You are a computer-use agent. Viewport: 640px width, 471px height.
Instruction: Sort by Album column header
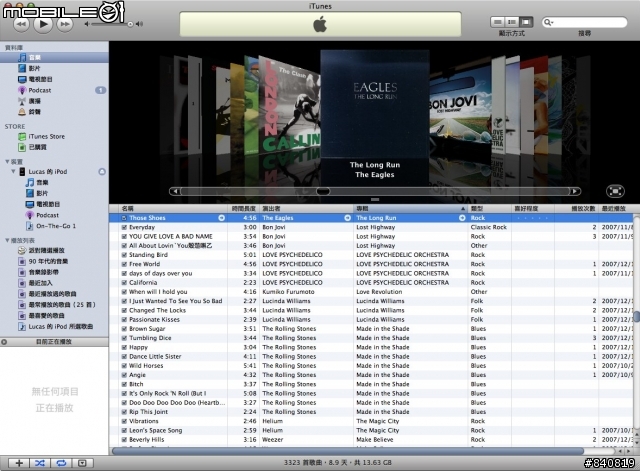click(410, 209)
